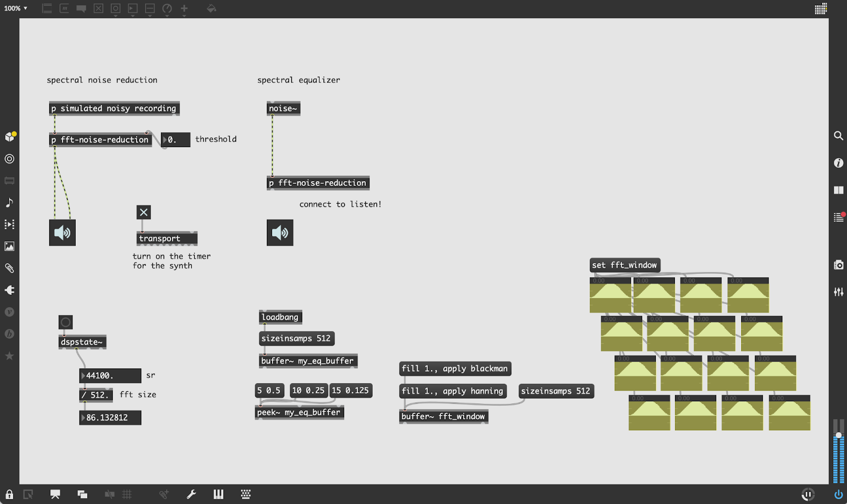The height and width of the screenshot is (504, 847).
Task: Toggle the patcher lock icon
Action: (10, 494)
